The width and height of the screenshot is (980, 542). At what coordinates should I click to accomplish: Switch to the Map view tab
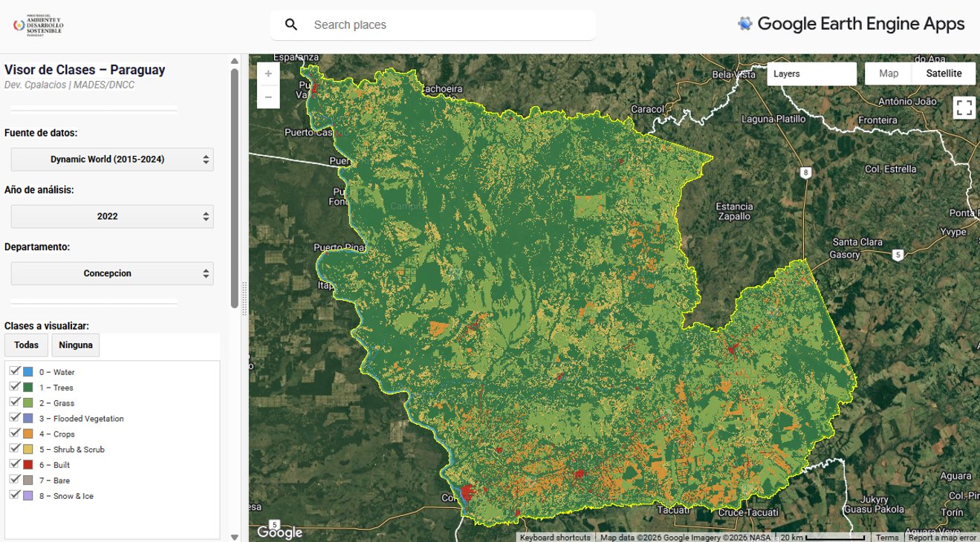tap(889, 74)
